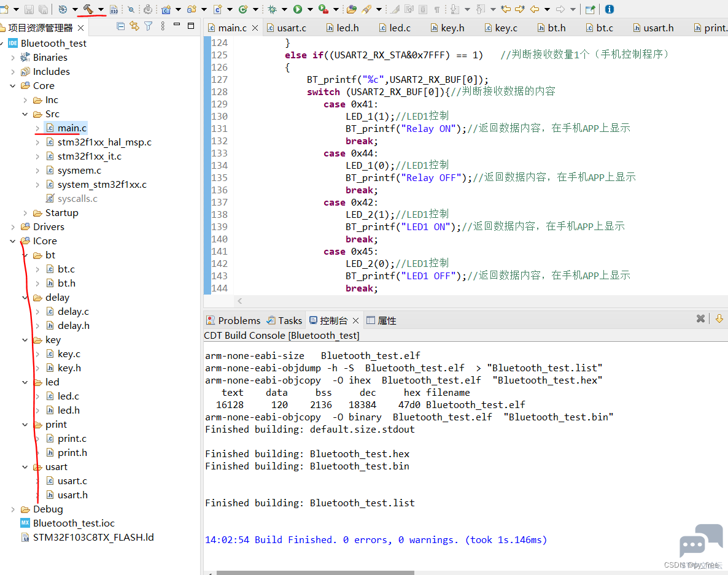Viewport: 728px width, 575px height.
Task: Switch to the usart.c editor tab
Action: click(x=291, y=28)
